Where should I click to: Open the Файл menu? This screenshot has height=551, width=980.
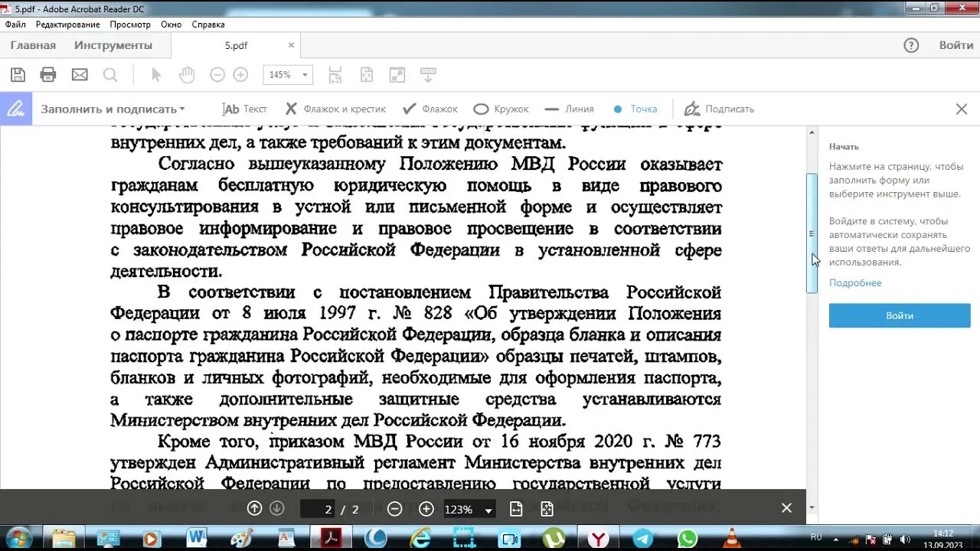click(x=15, y=24)
